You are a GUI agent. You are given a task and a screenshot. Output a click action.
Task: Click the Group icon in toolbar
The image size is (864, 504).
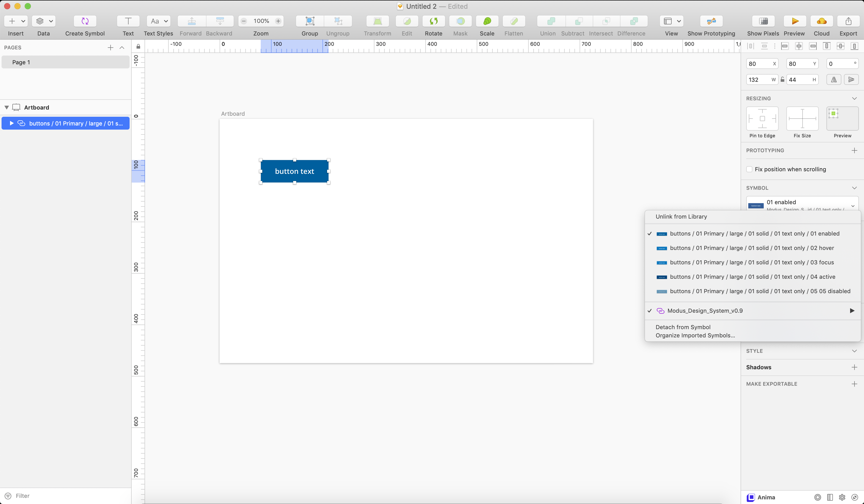(x=309, y=22)
